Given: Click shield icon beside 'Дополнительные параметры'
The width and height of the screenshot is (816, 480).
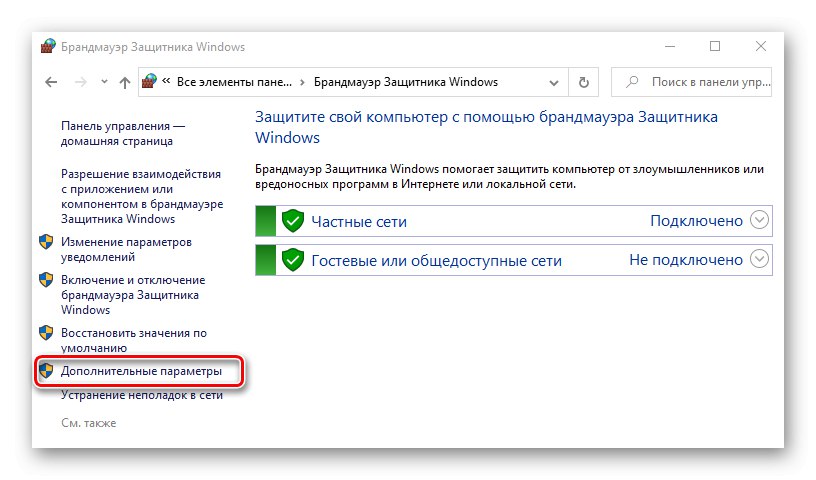Looking at the screenshot, I should click(46, 371).
